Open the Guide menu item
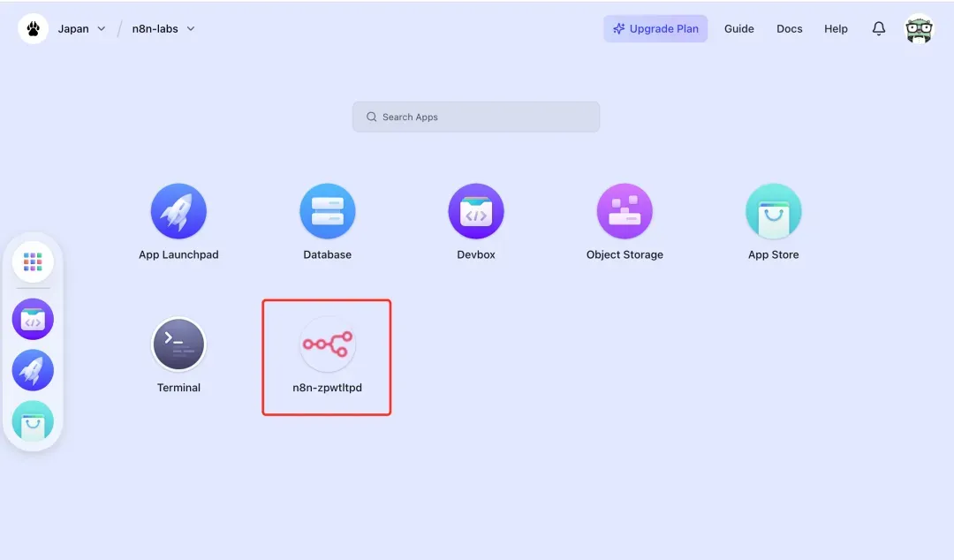 [738, 28]
